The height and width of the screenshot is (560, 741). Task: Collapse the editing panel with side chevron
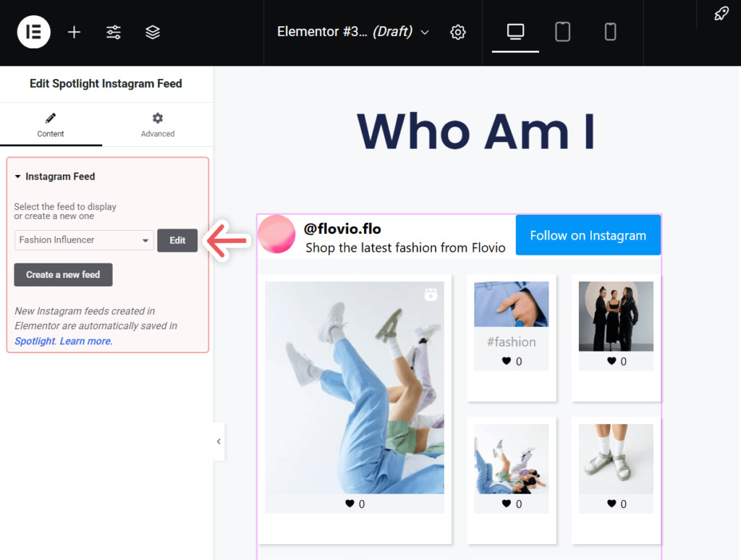(219, 441)
